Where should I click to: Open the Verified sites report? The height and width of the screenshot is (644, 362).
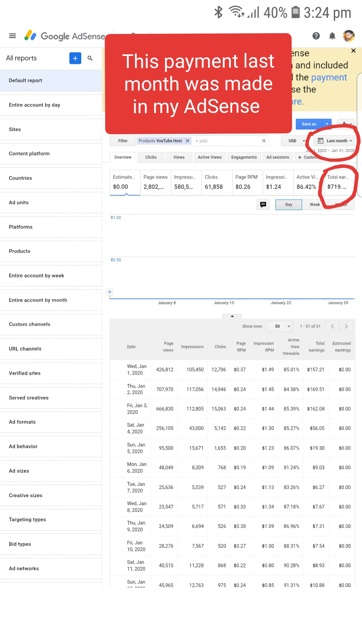[x=51, y=373]
